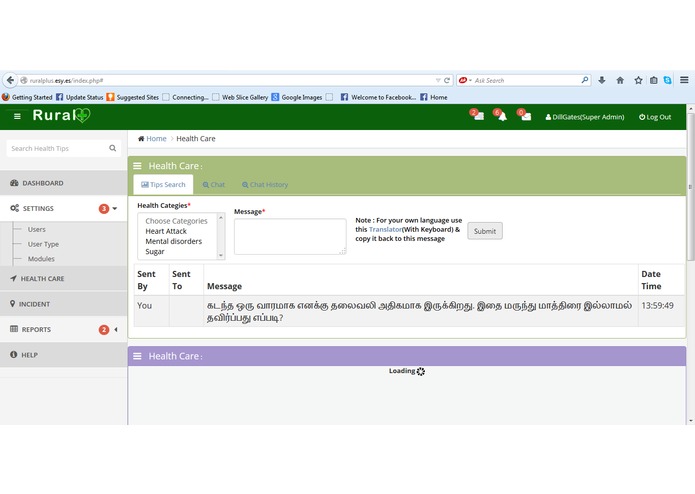Reload the page with the refresh icon
The width and height of the screenshot is (695, 494).
[447, 80]
